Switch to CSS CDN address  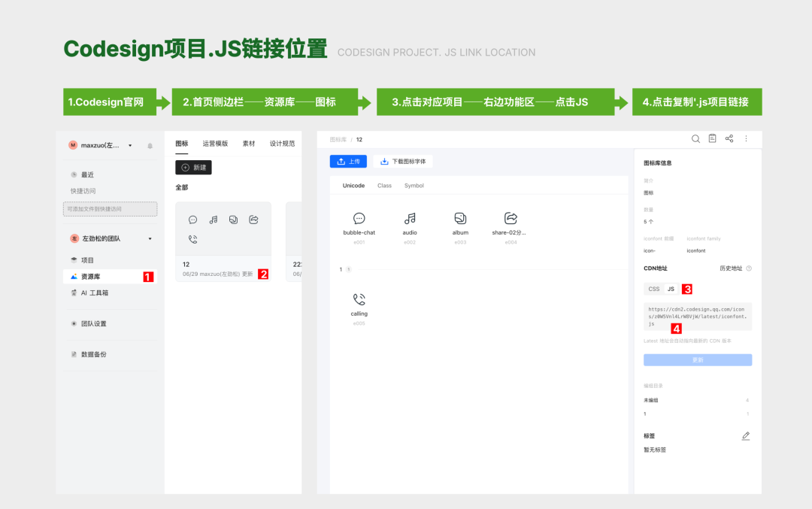pos(654,289)
